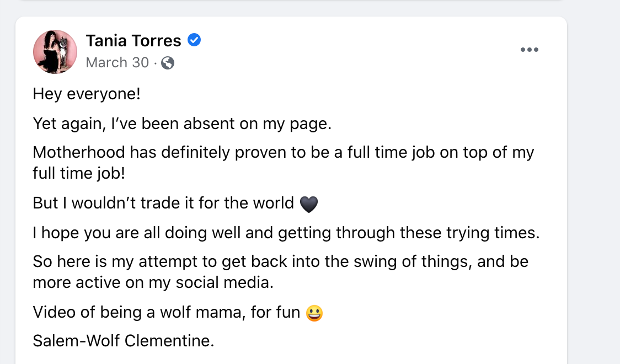The width and height of the screenshot is (620, 364).
Task: Click the line mentioning trying times
Action: click(286, 233)
